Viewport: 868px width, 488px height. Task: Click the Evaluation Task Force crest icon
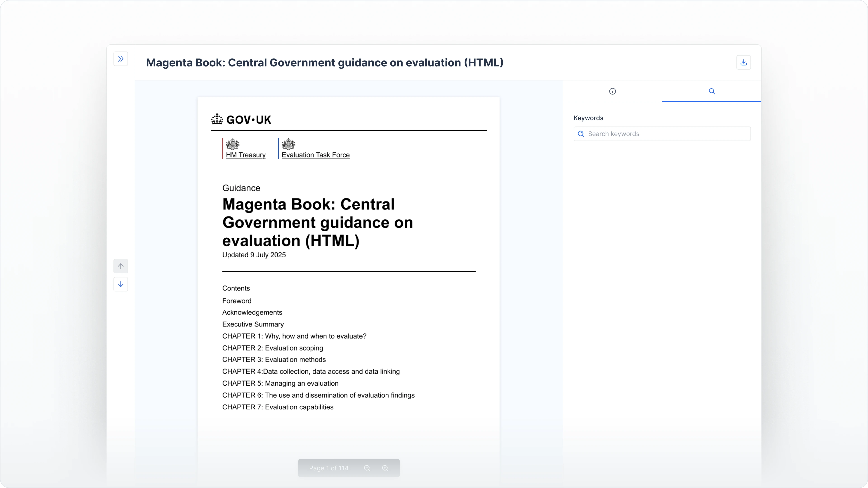click(288, 144)
